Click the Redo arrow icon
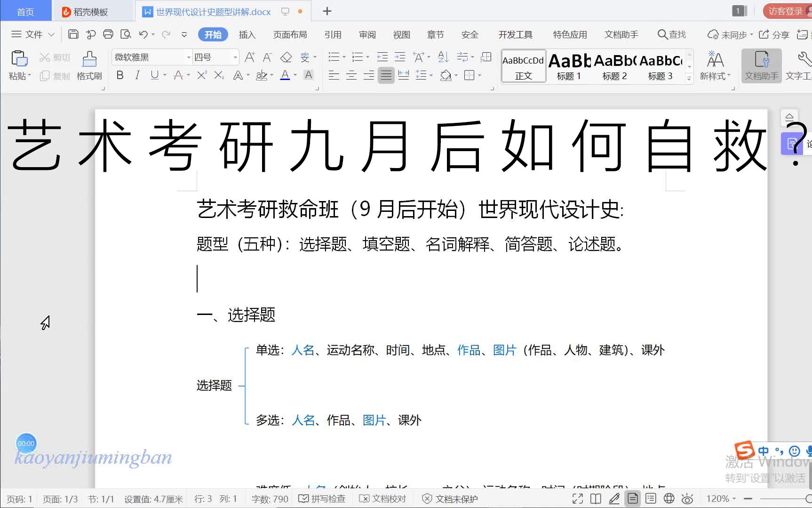 pyautogui.click(x=166, y=34)
